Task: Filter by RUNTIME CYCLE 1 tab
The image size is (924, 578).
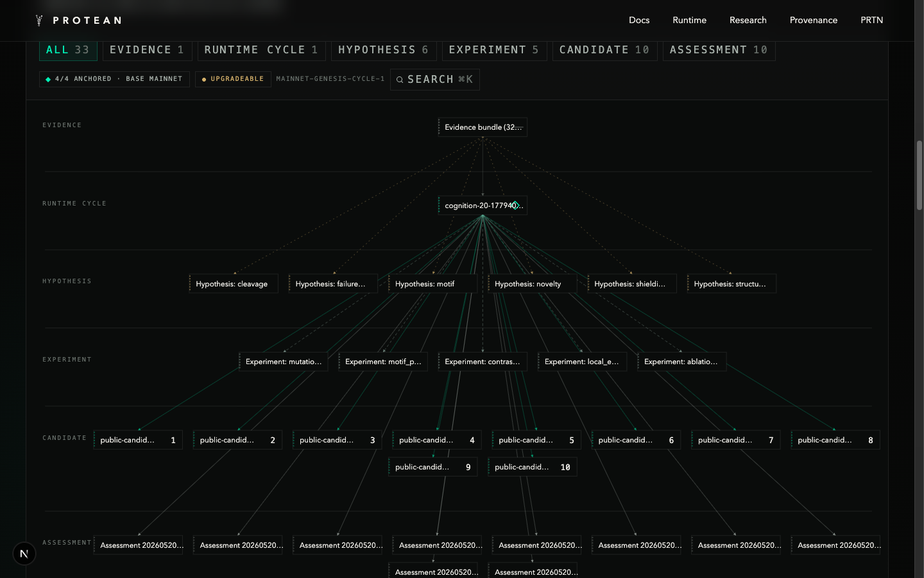Action: pyautogui.click(x=261, y=50)
